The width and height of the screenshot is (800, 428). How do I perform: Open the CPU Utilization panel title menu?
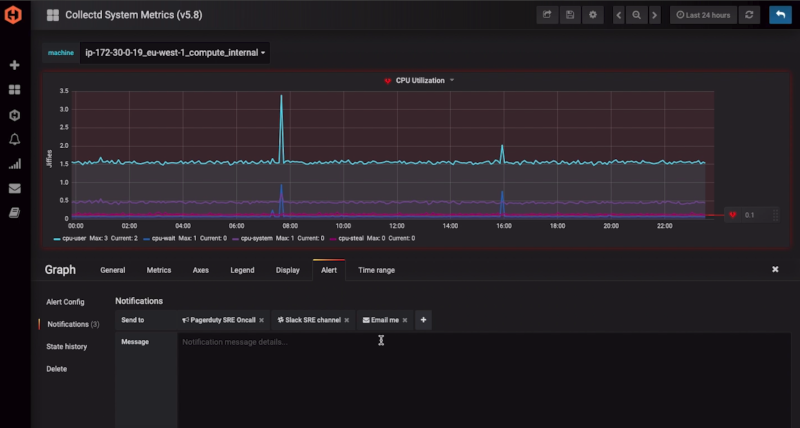pos(420,81)
